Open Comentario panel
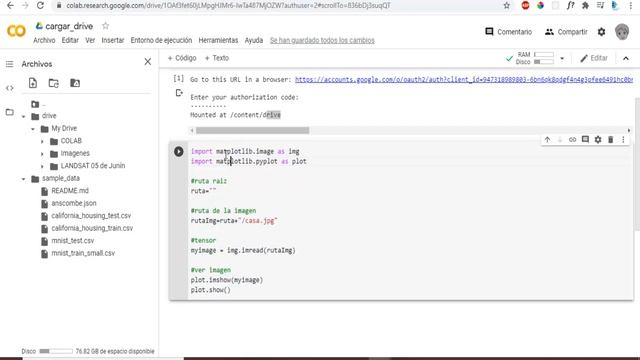This screenshot has height=360, width=640. click(x=509, y=31)
